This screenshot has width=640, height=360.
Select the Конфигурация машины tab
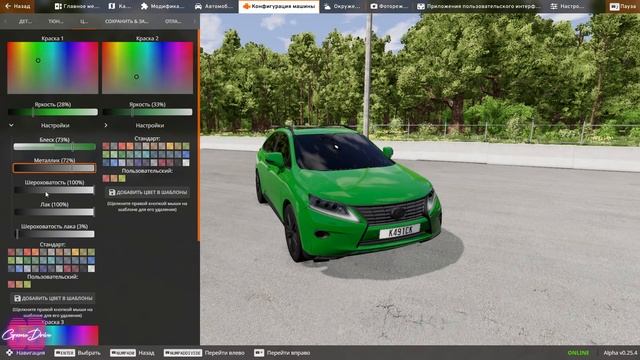click(x=279, y=6)
